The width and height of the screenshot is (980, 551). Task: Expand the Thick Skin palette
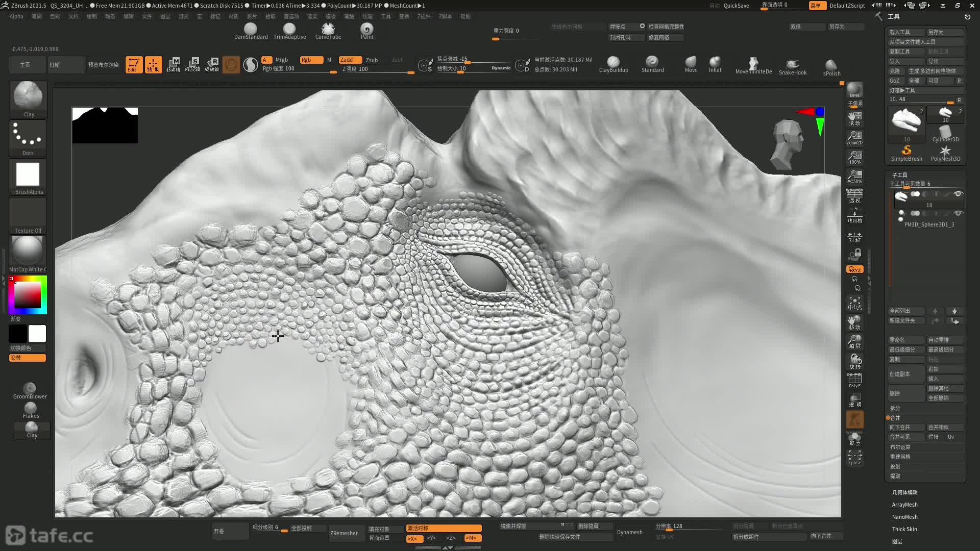coord(904,529)
